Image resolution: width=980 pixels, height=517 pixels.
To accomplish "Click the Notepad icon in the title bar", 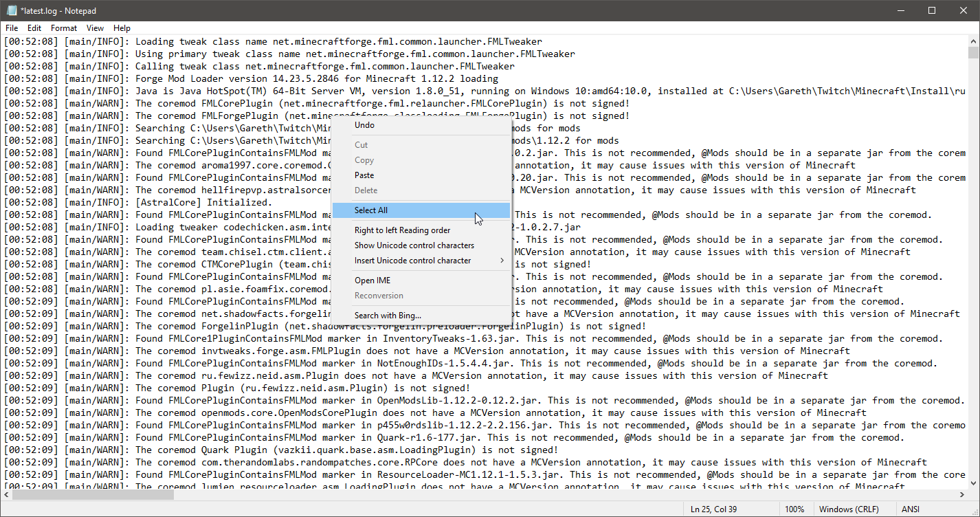I will [11, 10].
